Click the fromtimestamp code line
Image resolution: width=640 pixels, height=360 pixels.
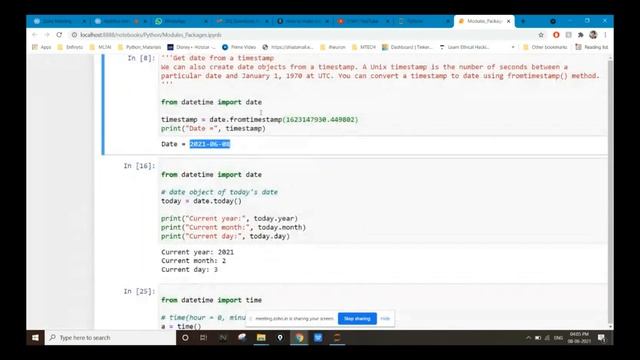click(x=260, y=120)
